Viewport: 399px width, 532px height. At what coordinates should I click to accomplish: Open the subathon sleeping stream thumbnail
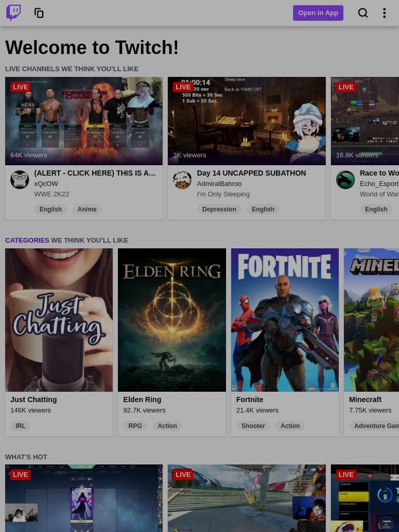coord(247,121)
